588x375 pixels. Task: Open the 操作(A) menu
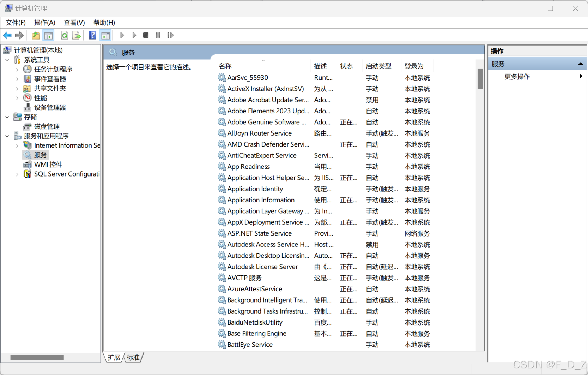pyautogui.click(x=44, y=23)
